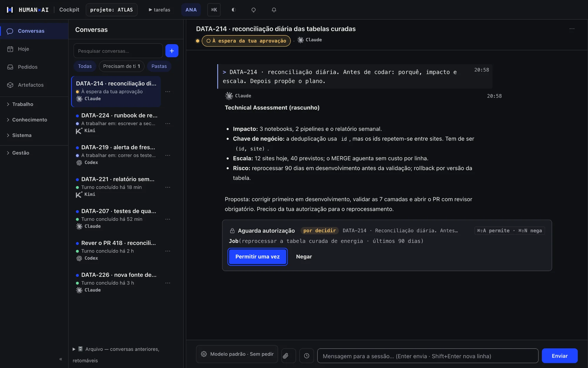Open the projeto: ATLAS selector

[x=111, y=10]
